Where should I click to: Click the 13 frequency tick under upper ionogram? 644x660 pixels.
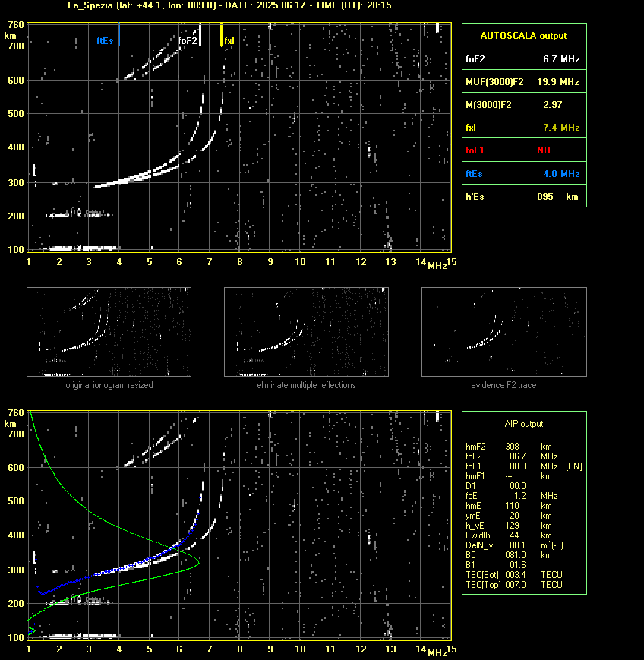coord(390,262)
